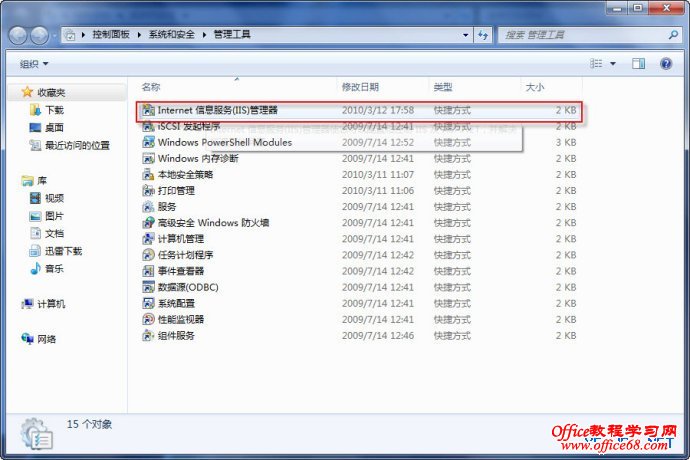The width and height of the screenshot is (690, 460).
Task: Click the search magnifier icon
Action: click(673, 34)
